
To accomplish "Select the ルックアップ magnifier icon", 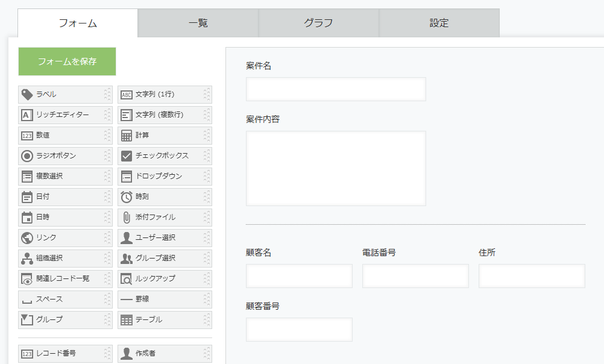I will (x=127, y=279).
